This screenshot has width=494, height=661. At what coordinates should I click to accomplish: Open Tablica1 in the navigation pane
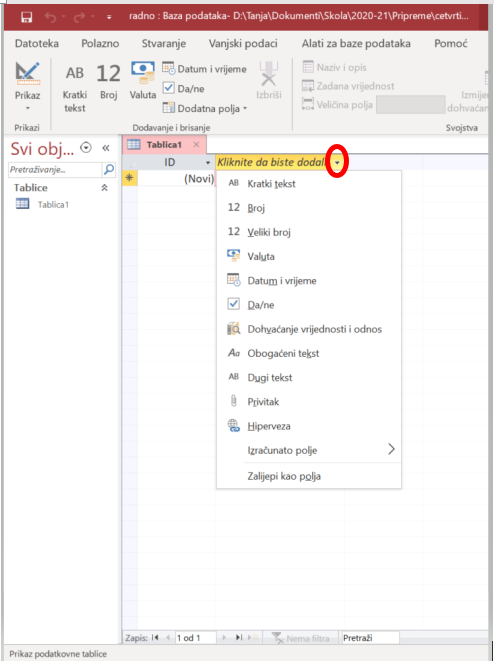pyautogui.click(x=53, y=205)
